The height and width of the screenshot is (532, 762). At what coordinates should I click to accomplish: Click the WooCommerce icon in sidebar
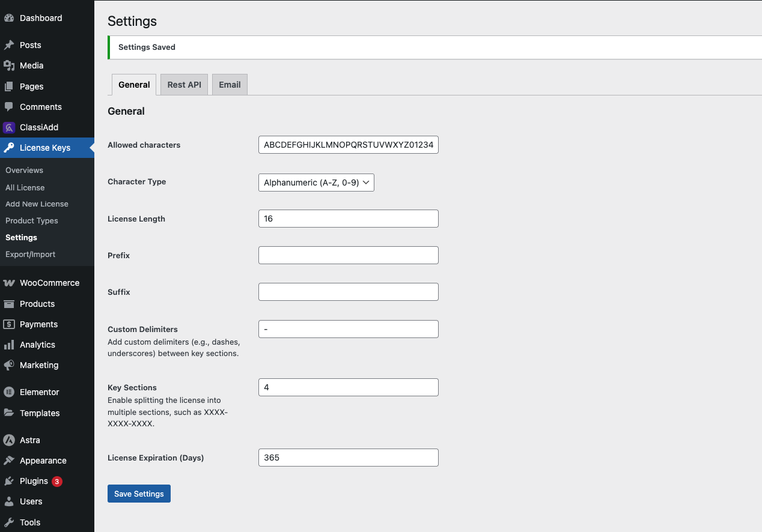pyautogui.click(x=10, y=282)
